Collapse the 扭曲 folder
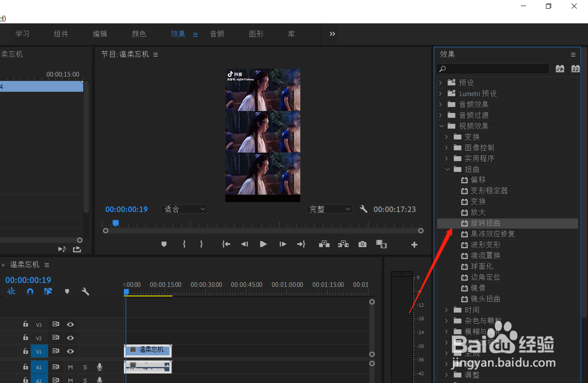Image resolution: width=588 pixels, height=383 pixels. point(447,169)
